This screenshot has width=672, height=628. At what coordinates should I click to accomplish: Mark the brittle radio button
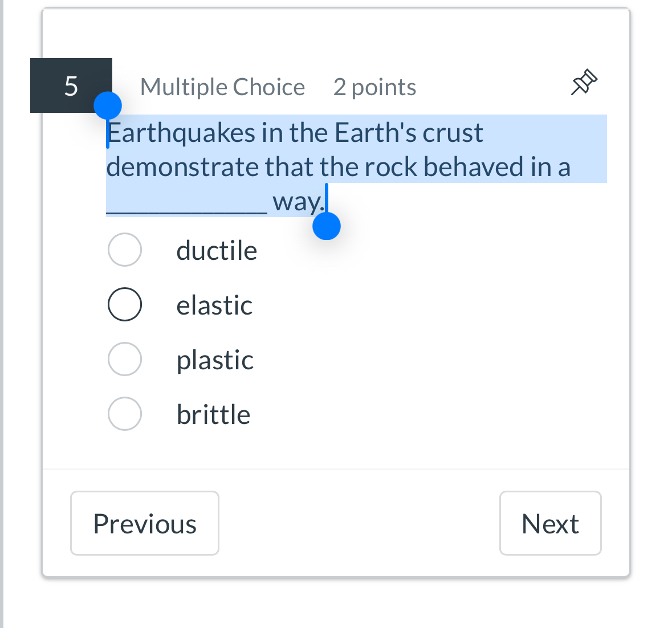tap(125, 414)
